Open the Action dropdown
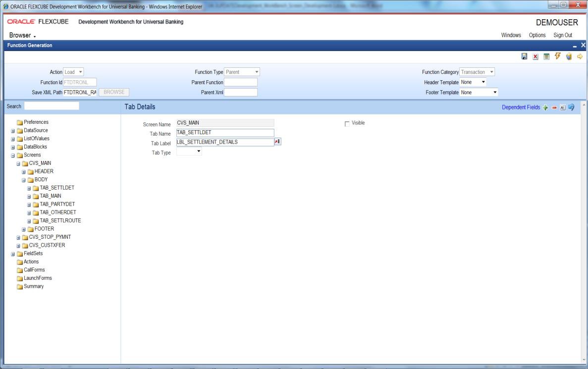Image resolution: width=588 pixels, height=369 pixels. point(80,72)
